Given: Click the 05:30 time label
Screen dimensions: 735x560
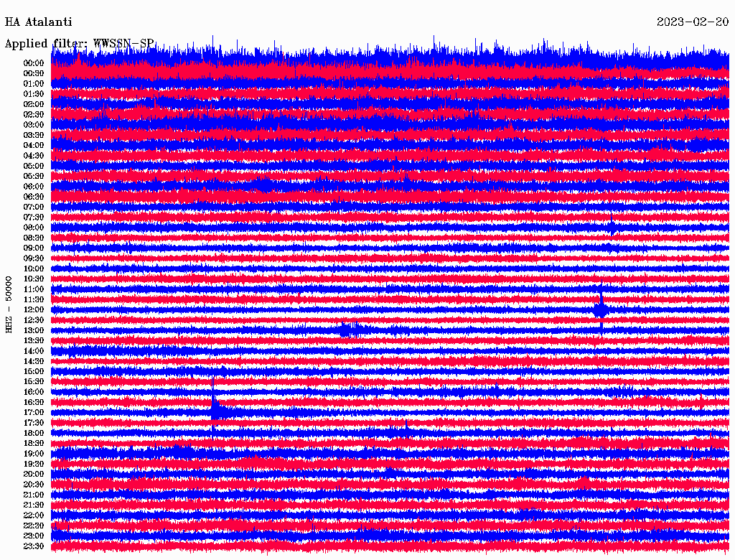Looking at the screenshot, I should coord(34,176).
